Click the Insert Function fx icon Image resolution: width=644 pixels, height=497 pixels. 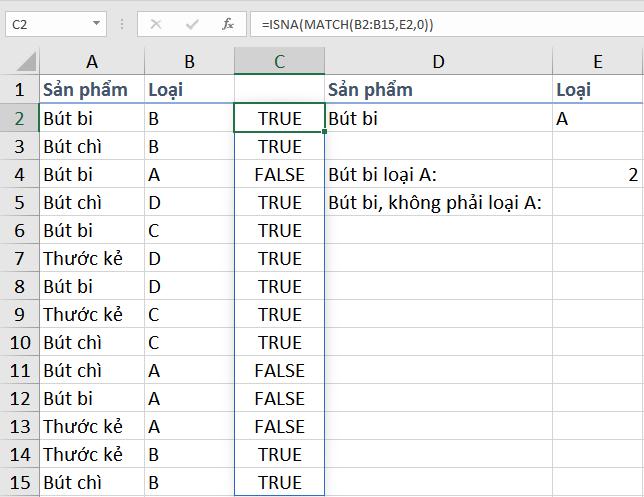227,23
